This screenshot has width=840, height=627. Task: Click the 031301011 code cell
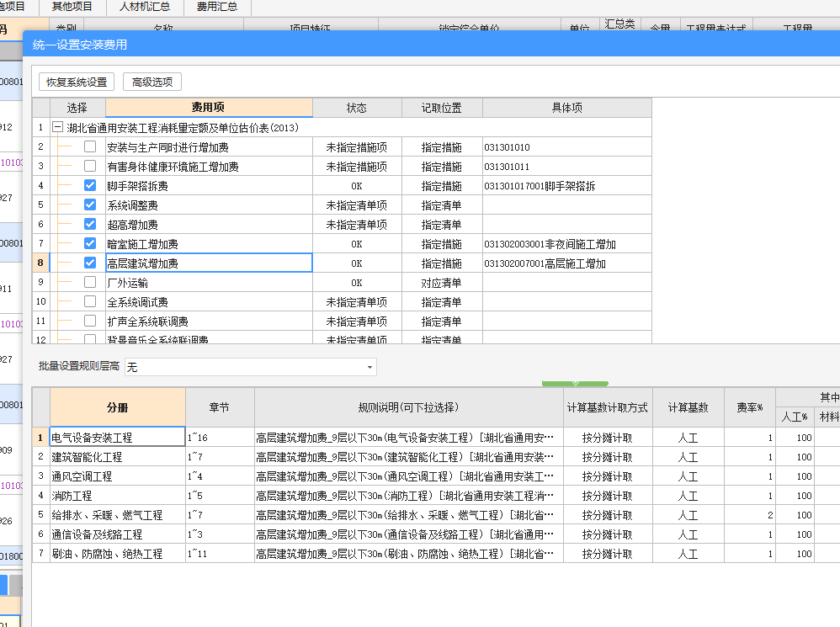(x=566, y=167)
